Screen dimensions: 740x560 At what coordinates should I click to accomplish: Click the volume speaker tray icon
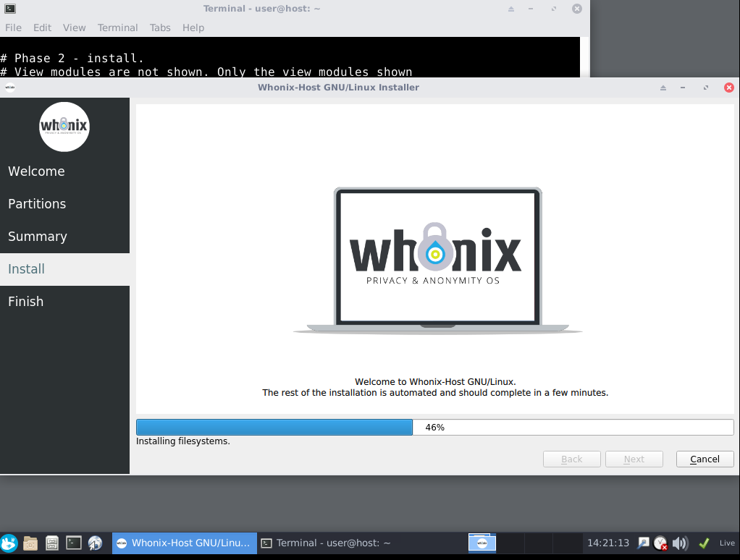click(680, 543)
